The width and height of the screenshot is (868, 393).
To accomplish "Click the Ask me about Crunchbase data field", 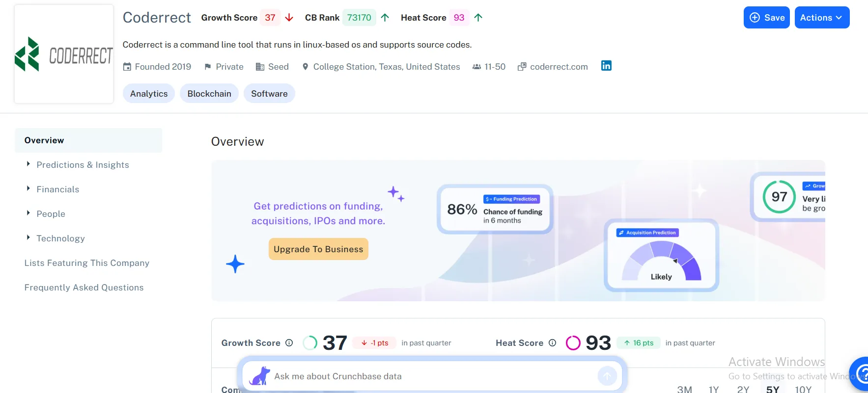I will [x=432, y=376].
